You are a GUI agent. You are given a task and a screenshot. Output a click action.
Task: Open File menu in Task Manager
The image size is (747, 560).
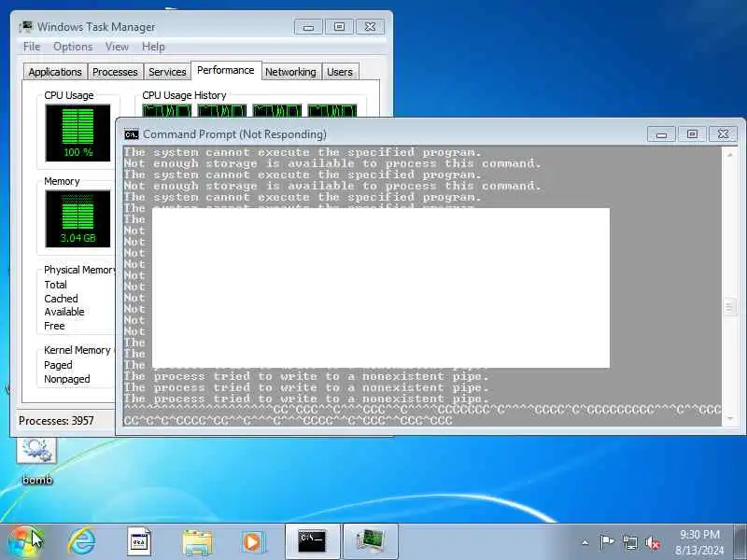(32, 47)
